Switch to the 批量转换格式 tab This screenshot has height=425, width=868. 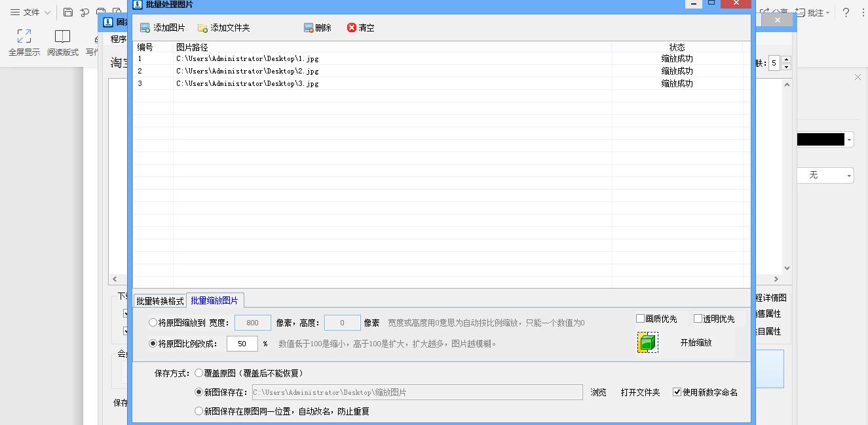[x=160, y=300]
